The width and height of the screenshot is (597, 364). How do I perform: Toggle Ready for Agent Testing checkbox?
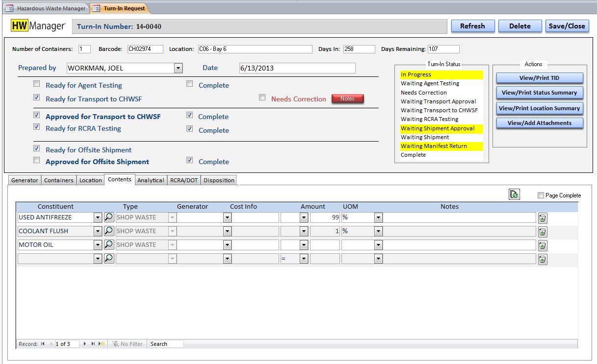pos(36,84)
